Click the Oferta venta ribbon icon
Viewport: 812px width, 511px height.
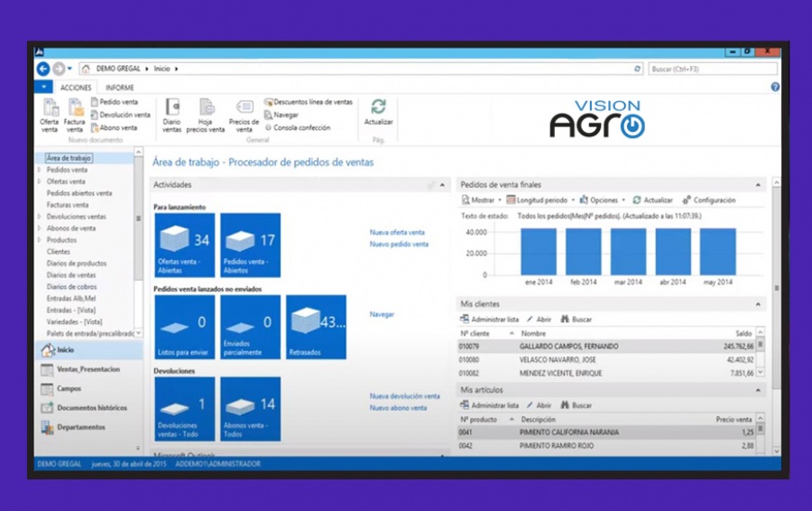point(50,115)
